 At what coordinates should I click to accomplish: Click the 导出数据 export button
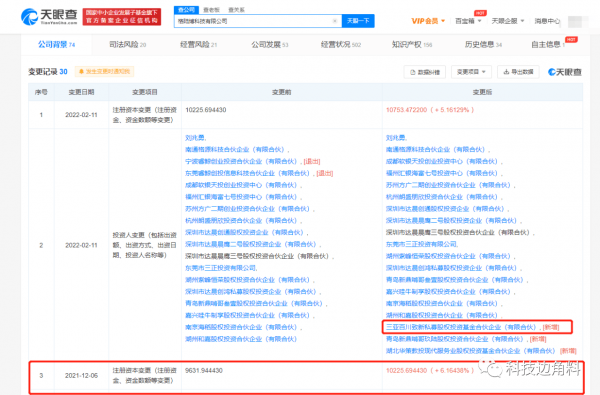pos(518,72)
